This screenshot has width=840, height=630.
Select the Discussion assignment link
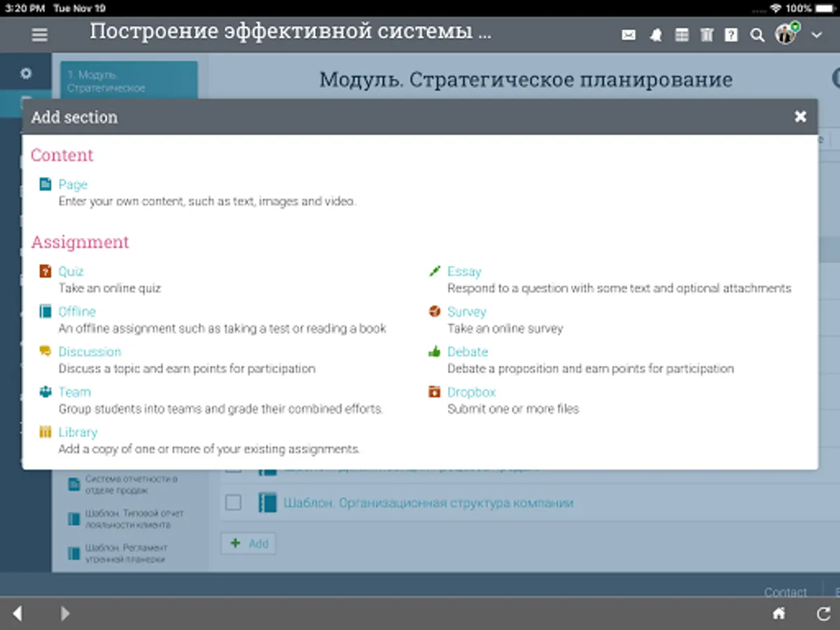[90, 351]
